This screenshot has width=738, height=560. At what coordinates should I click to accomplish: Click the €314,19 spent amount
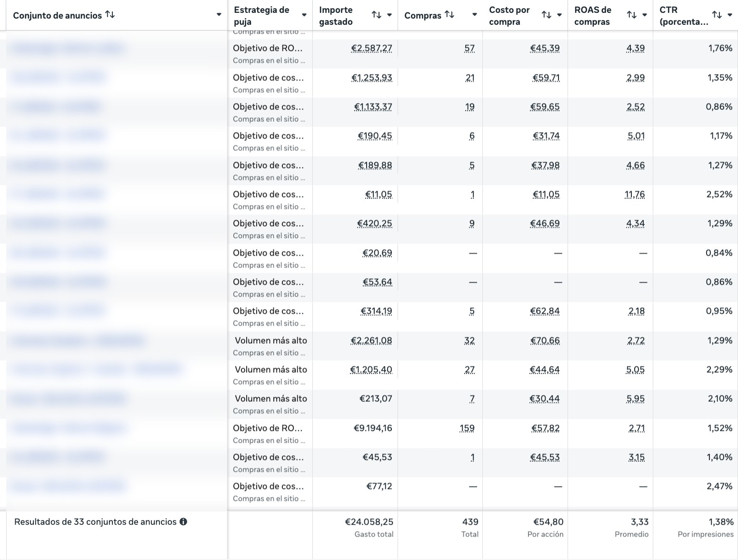376,311
